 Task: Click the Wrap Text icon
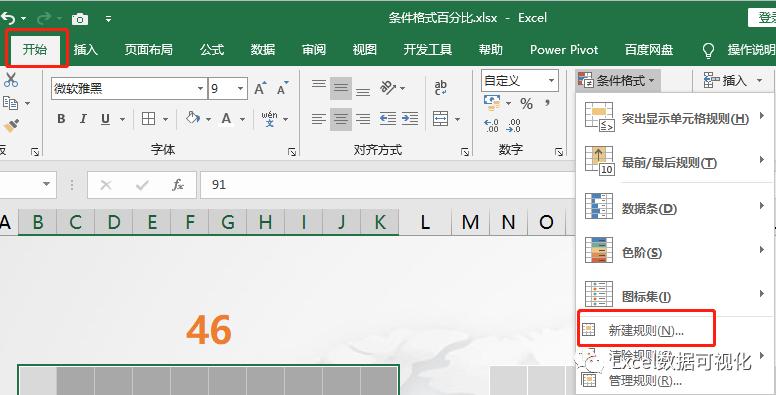pos(440,88)
